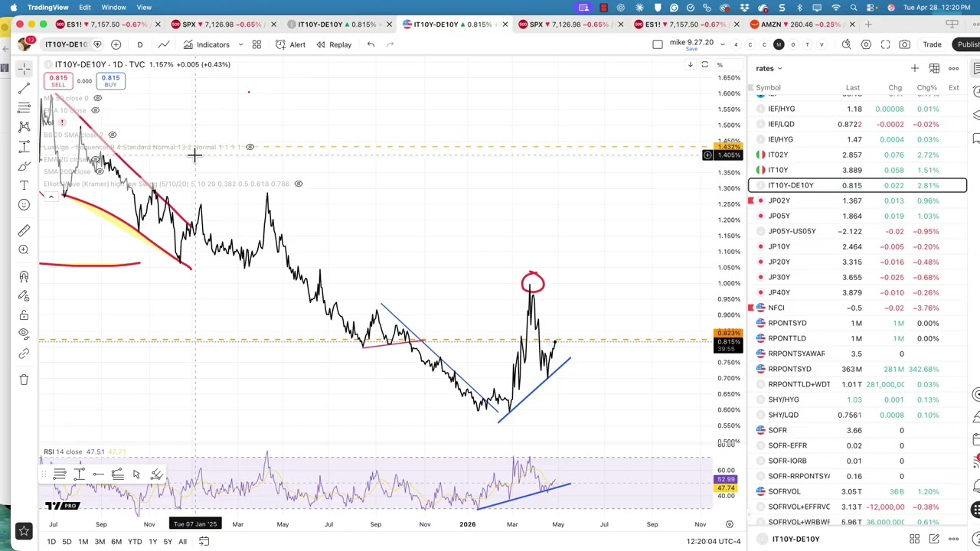Image resolution: width=980 pixels, height=551 pixels.
Task: Hide the LuxAlgo Sequencer indicator
Action: tap(250, 147)
